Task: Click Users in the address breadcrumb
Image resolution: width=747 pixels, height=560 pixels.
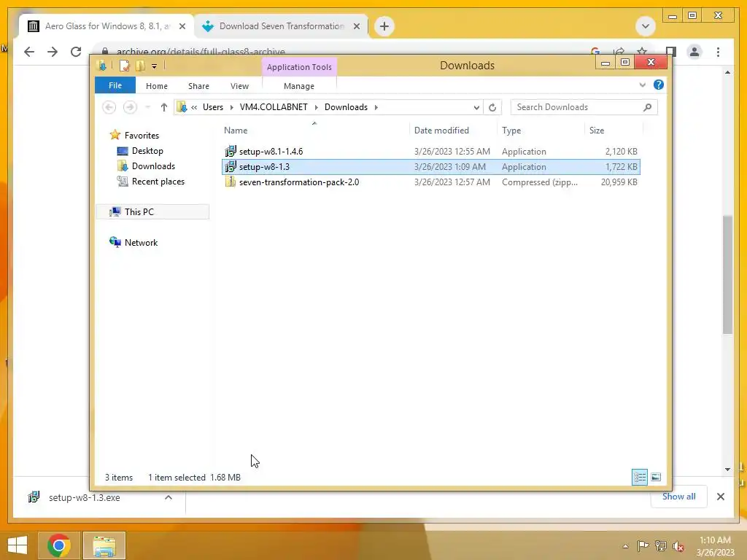Action: (x=213, y=107)
